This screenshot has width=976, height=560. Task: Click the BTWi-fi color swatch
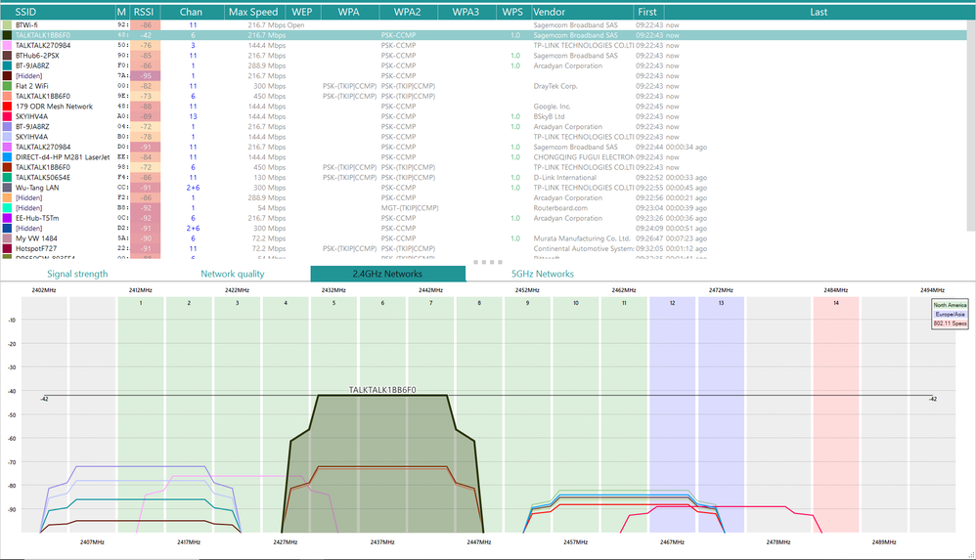point(7,25)
